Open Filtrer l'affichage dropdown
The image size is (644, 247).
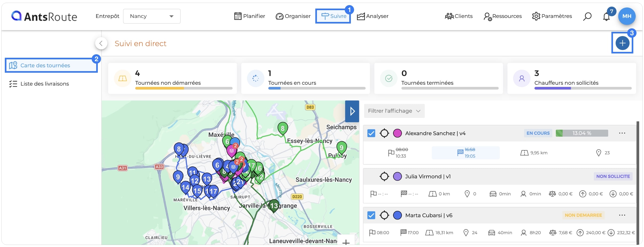(394, 111)
